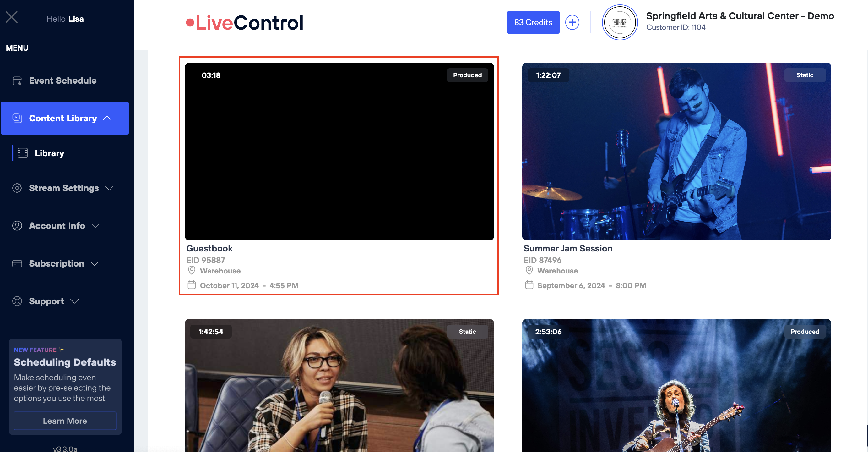Click the Support lifebuoy icon

17,301
